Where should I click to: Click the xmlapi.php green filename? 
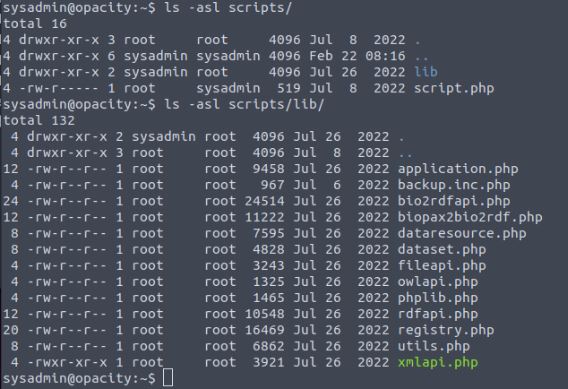pyautogui.click(x=438, y=363)
